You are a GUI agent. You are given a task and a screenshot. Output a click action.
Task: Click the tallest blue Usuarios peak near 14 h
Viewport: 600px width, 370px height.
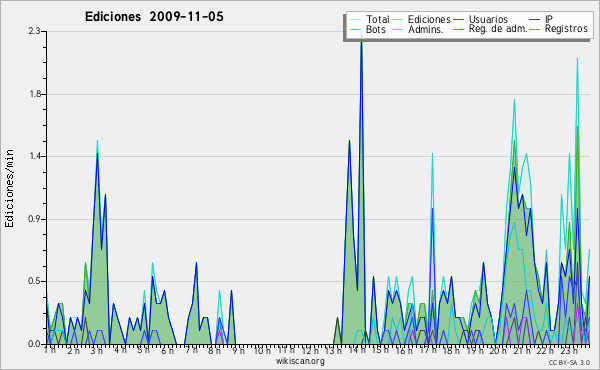pyautogui.click(x=361, y=42)
